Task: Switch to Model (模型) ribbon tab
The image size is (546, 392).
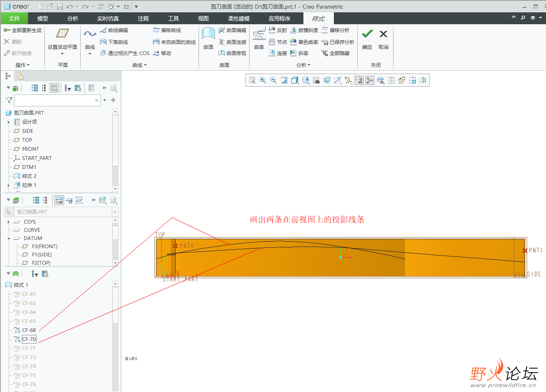Action: (43, 18)
